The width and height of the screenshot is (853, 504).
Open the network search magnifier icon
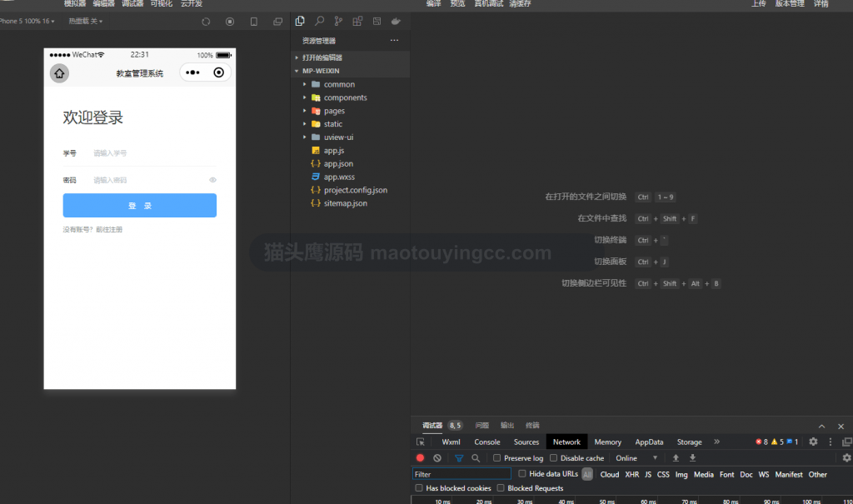coord(476,457)
